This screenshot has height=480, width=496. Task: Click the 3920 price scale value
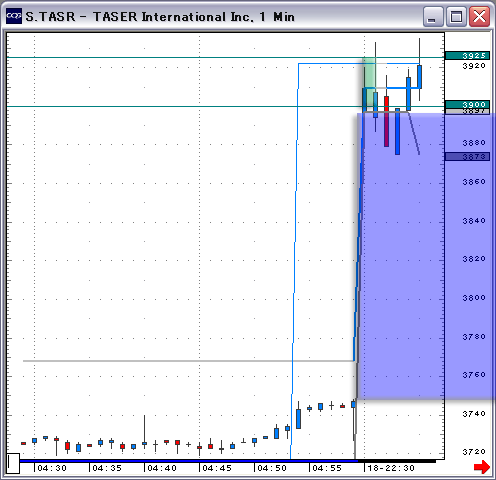(474, 66)
